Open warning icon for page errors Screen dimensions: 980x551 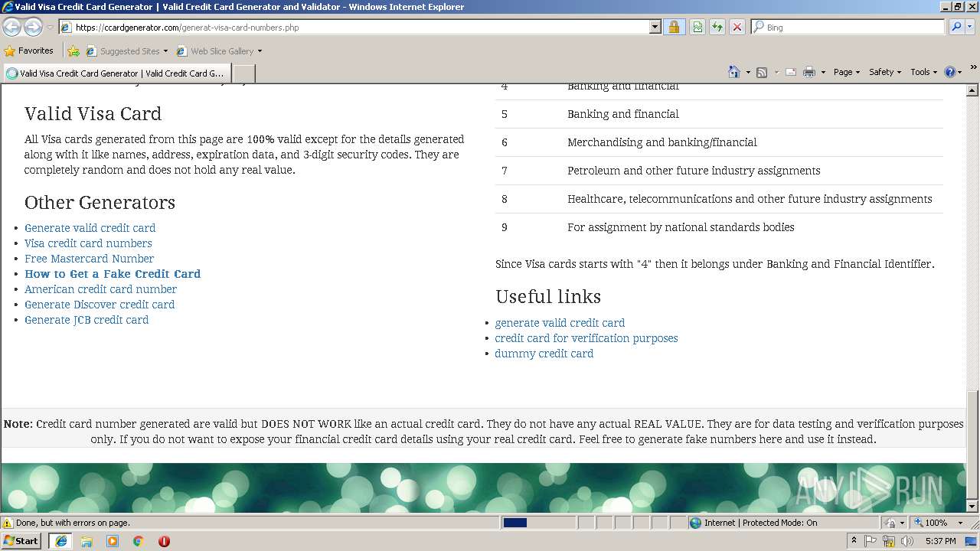point(8,523)
